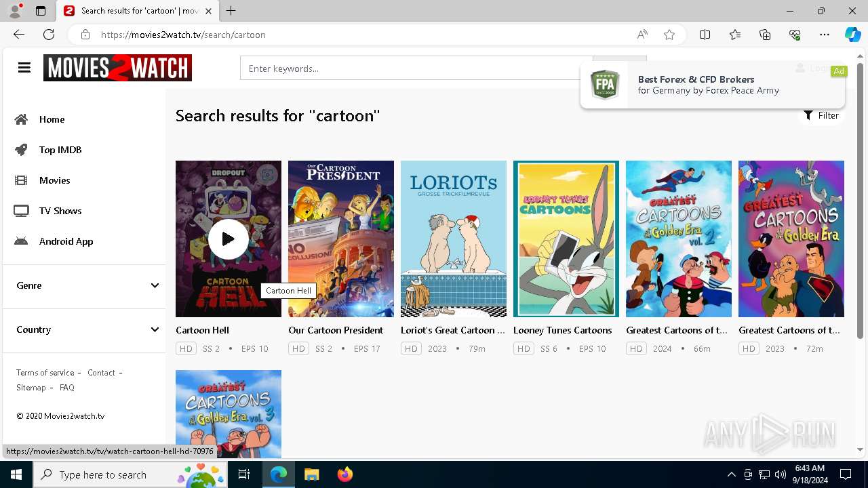Open notifications center icon
The image size is (868, 488).
(846, 474)
